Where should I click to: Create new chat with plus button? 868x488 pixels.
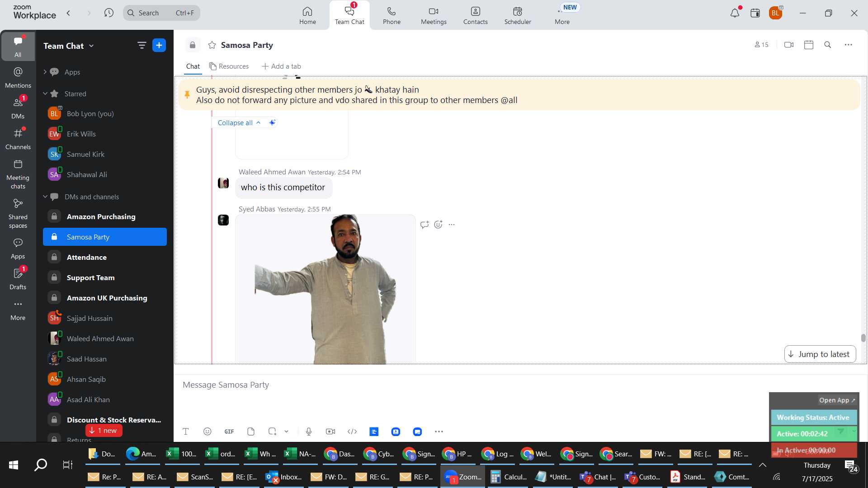point(159,45)
